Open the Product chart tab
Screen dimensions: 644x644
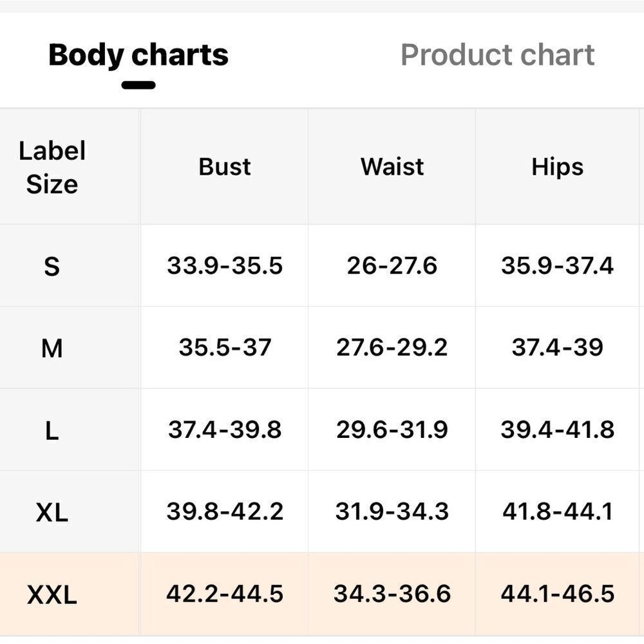click(497, 55)
